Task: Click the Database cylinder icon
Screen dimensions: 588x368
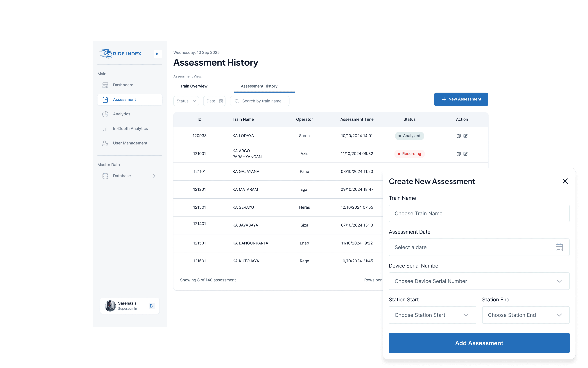Action: pyautogui.click(x=105, y=176)
